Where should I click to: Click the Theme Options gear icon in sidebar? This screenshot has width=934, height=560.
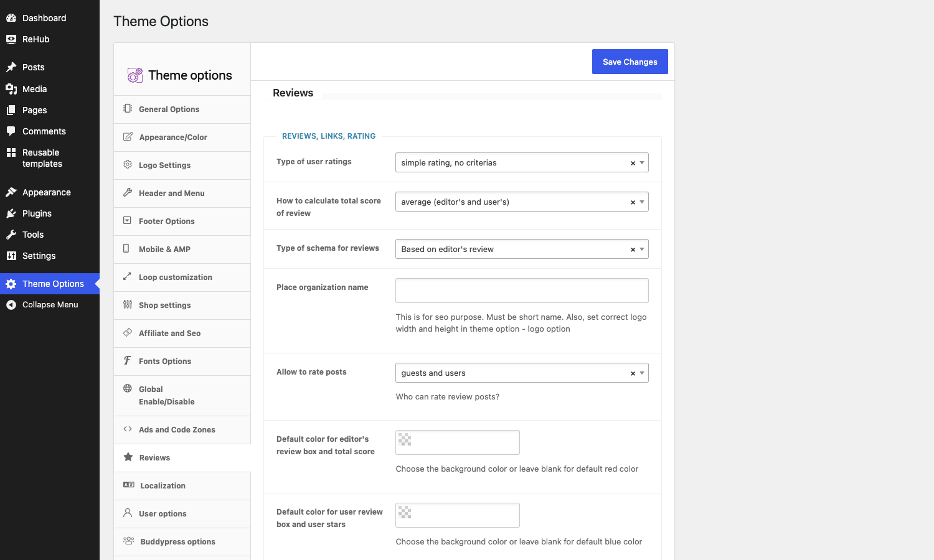click(11, 284)
